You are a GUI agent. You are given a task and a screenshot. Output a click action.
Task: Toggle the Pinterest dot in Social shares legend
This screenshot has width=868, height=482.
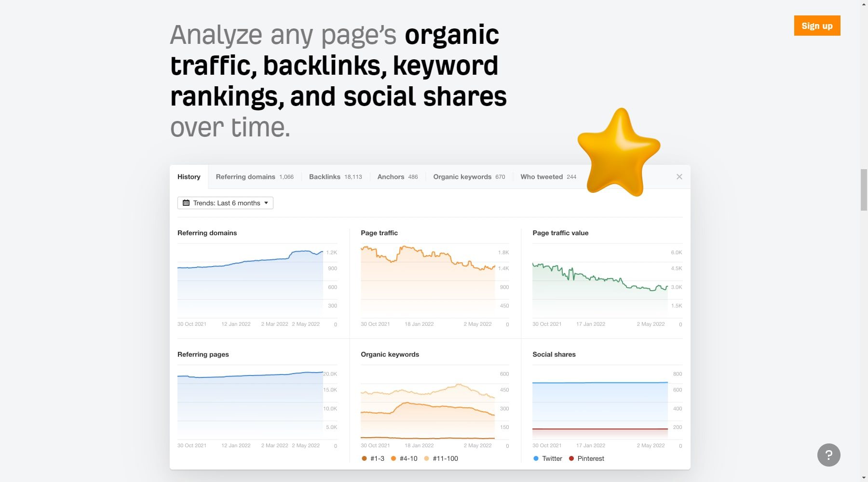[x=571, y=458]
